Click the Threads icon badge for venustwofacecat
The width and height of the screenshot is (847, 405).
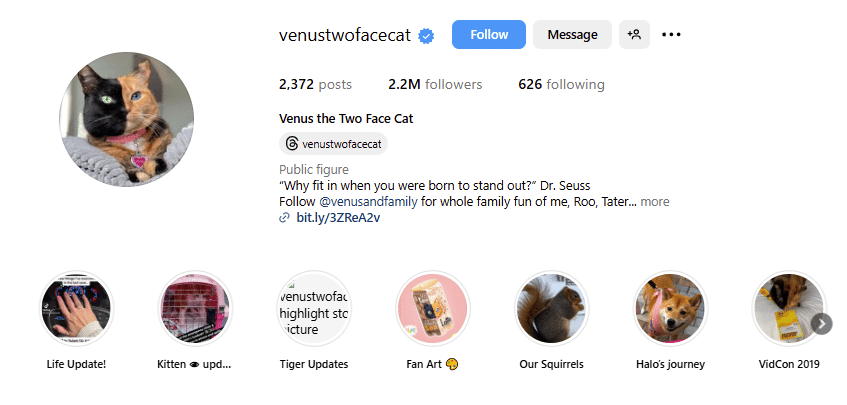(292, 144)
